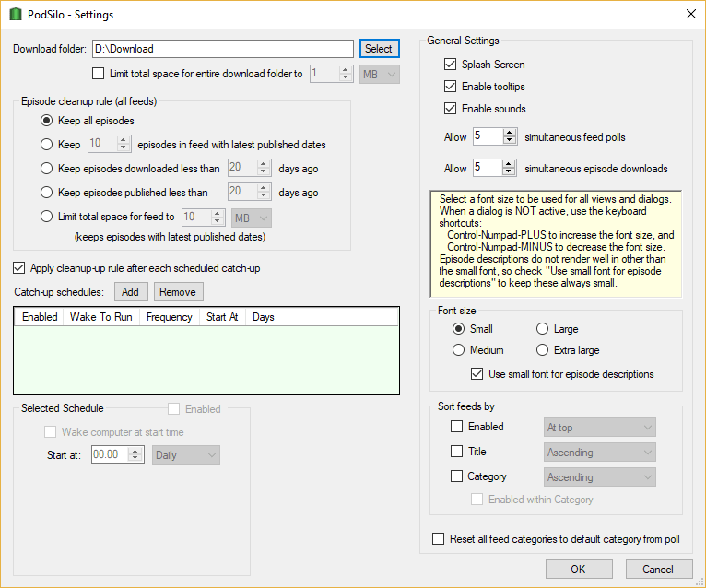706x588 pixels.
Task: Decrease simultaneous episode downloads with down arrow
Action: click(510, 172)
